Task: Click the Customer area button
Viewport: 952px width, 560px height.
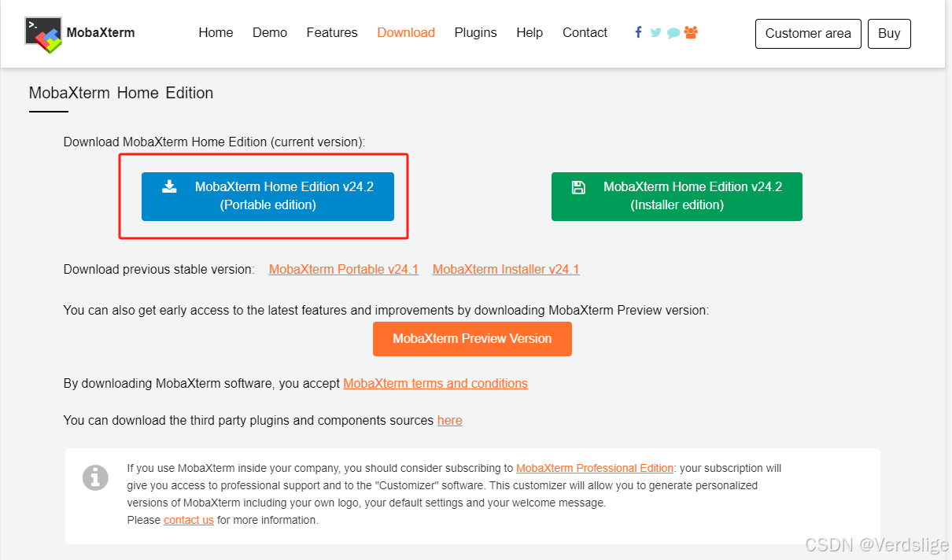Action: (808, 34)
